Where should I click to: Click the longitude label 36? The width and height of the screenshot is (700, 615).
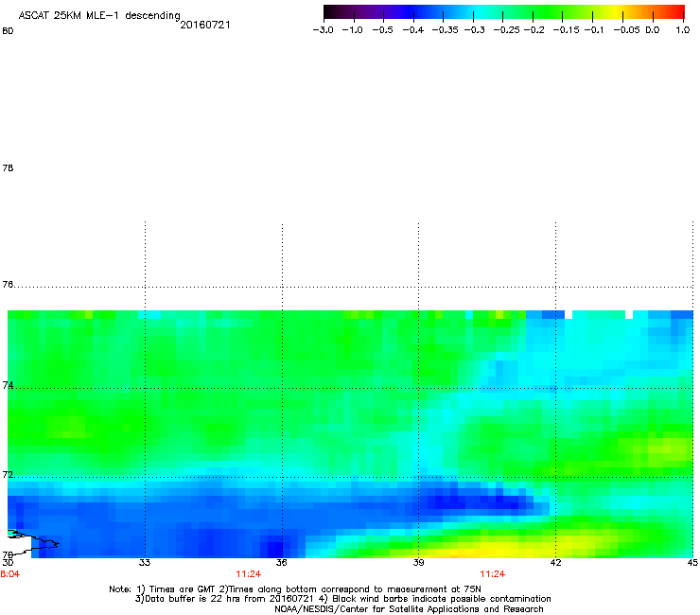coord(282,562)
